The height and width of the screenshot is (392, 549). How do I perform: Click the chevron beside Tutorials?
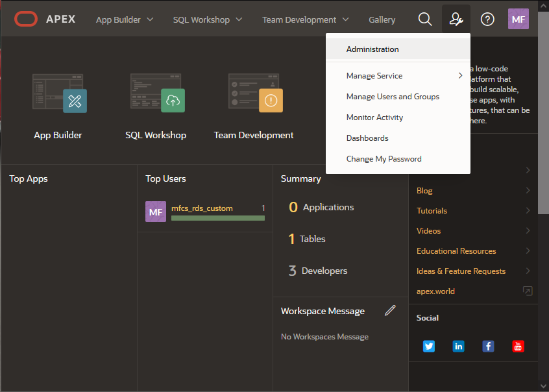tap(528, 210)
